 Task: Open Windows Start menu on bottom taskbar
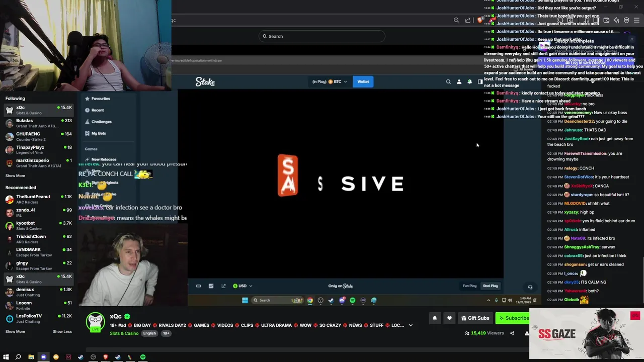[6, 357]
